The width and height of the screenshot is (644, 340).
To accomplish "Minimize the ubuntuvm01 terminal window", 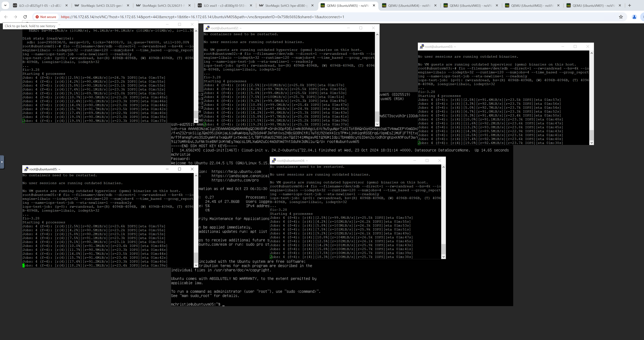I will coord(167,24).
